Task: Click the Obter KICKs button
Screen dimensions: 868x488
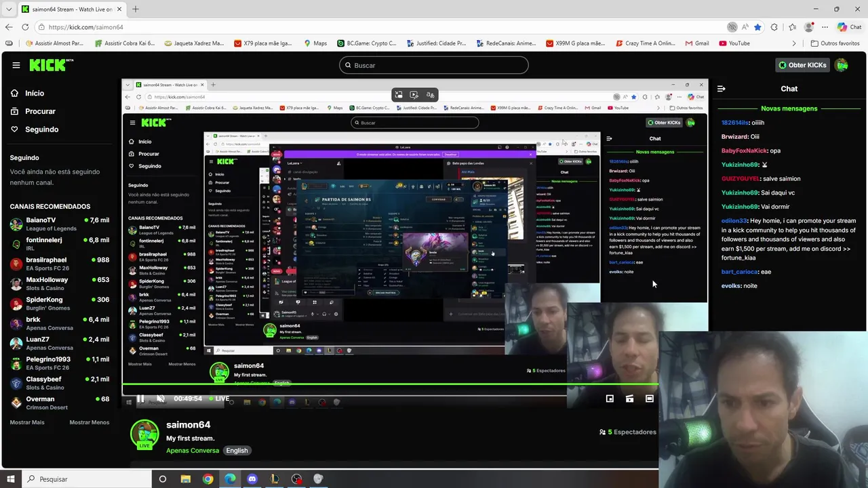Action: (x=802, y=65)
